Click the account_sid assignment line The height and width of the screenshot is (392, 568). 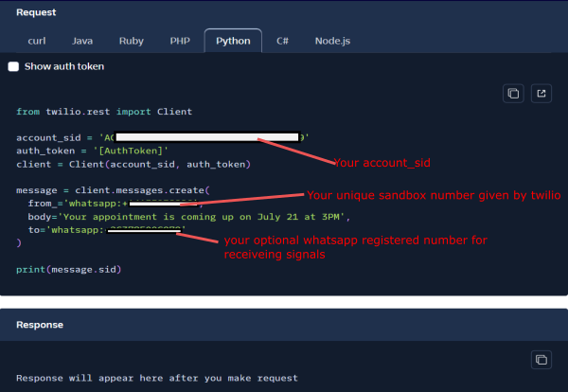(163, 137)
